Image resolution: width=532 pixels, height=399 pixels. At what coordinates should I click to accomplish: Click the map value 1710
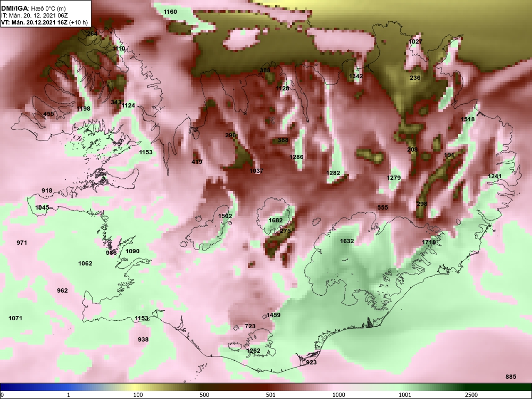[429, 242]
